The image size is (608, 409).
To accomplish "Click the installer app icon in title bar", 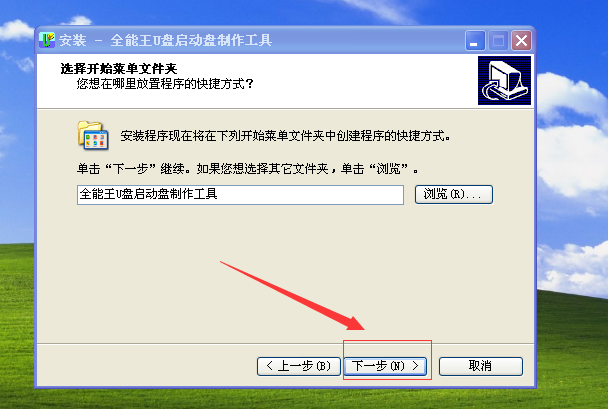I will 47,40.
